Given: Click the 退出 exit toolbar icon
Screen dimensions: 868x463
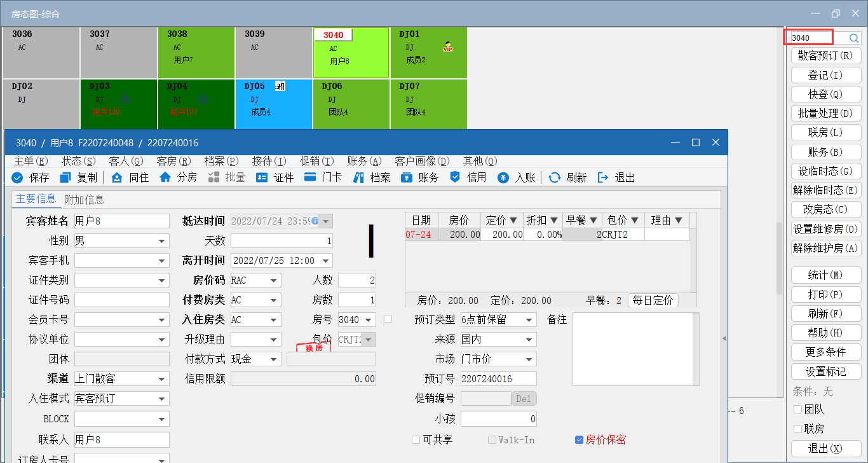Looking at the screenshot, I should click(603, 177).
